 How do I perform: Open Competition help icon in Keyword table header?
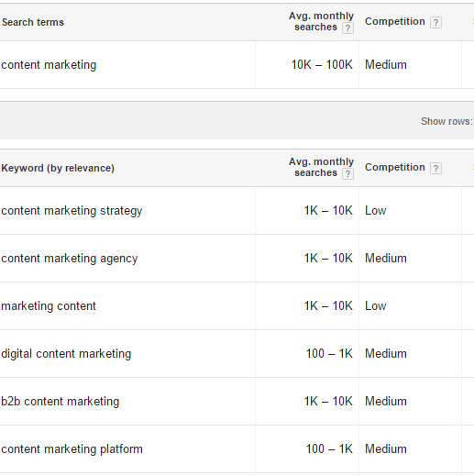click(x=435, y=168)
